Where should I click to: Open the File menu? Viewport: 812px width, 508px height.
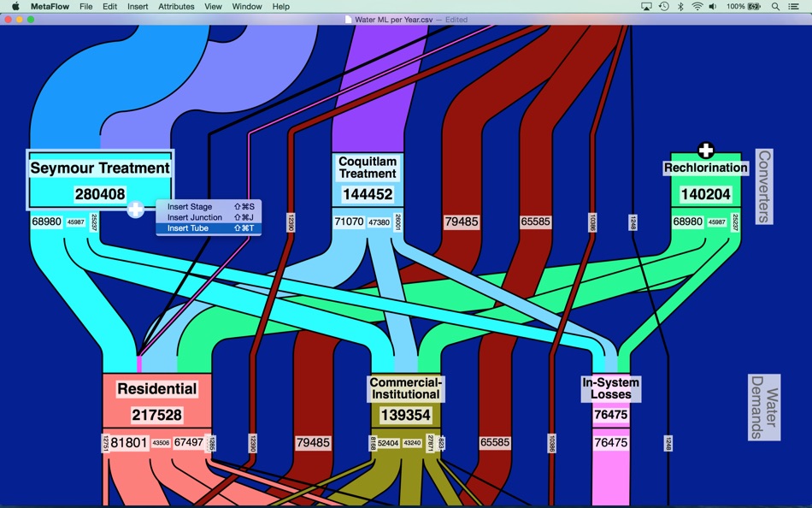[86, 6]
